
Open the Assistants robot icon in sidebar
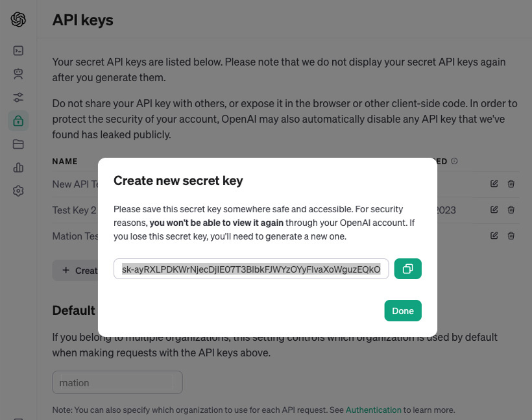coord(18,73)
